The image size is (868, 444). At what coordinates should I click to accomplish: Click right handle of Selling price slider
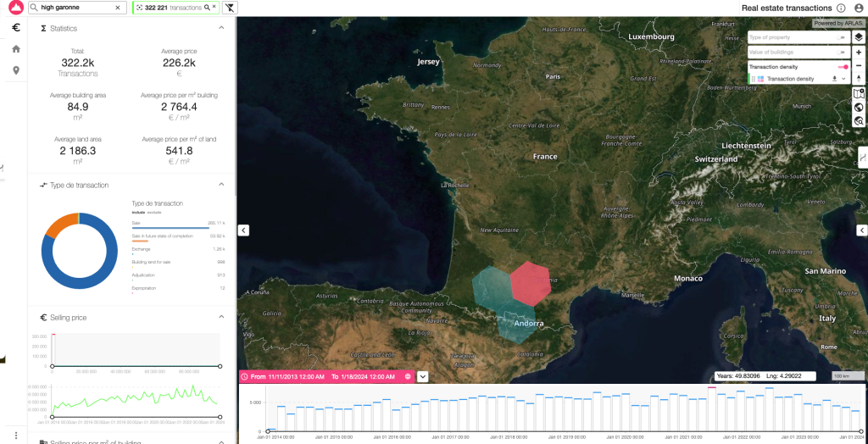tap(220, 367)
